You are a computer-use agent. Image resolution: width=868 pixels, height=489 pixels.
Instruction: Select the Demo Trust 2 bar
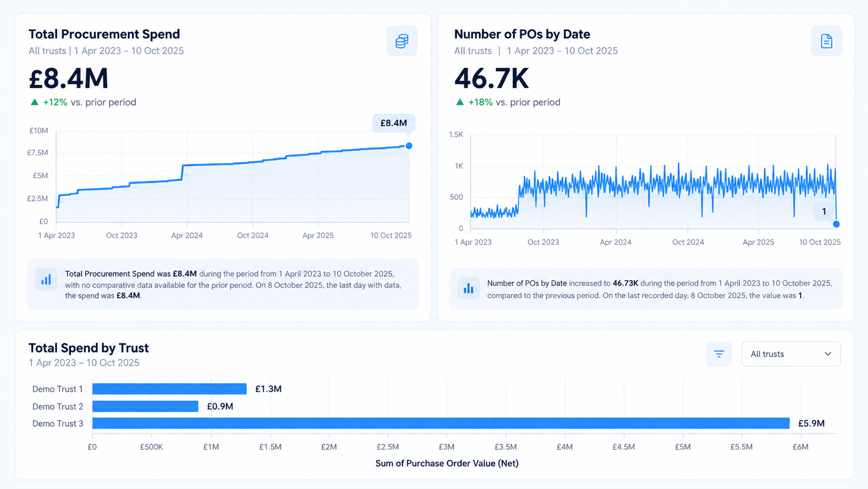point(145,406)
